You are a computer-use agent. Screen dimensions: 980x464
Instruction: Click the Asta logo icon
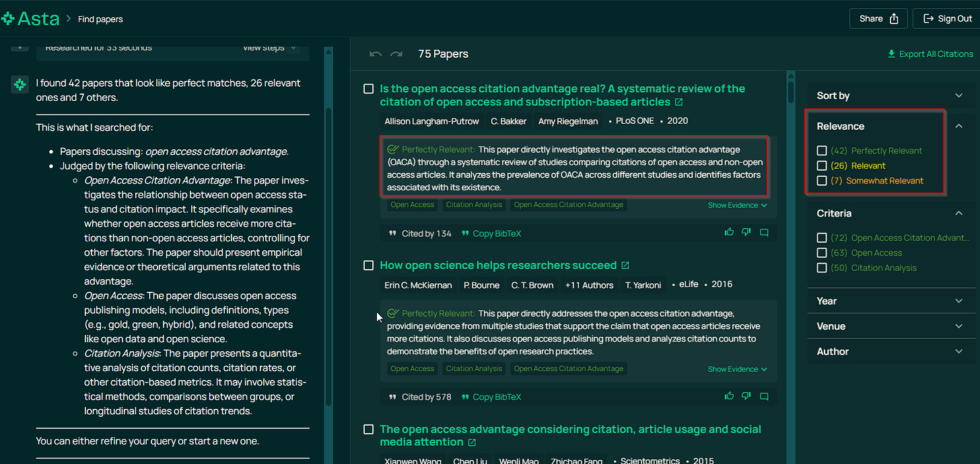[8, 18]
